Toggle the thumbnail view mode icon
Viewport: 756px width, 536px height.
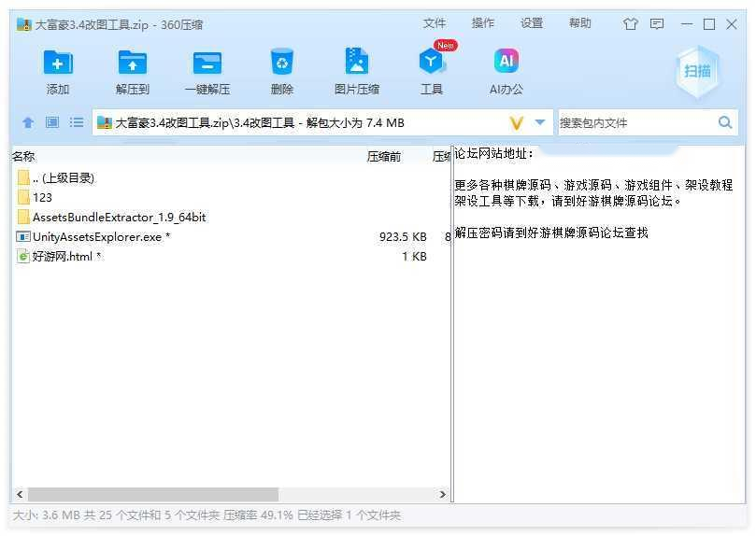click(52, 122)
